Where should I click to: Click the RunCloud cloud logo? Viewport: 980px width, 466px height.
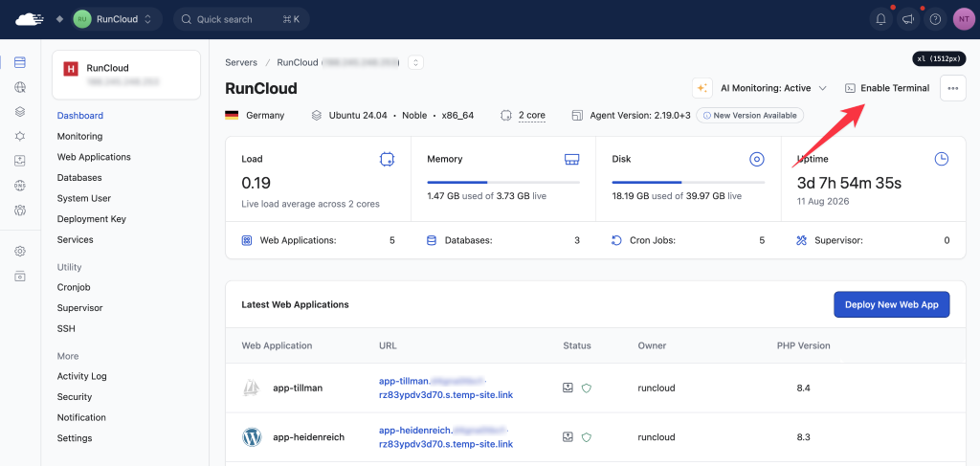tap(30, 19)
